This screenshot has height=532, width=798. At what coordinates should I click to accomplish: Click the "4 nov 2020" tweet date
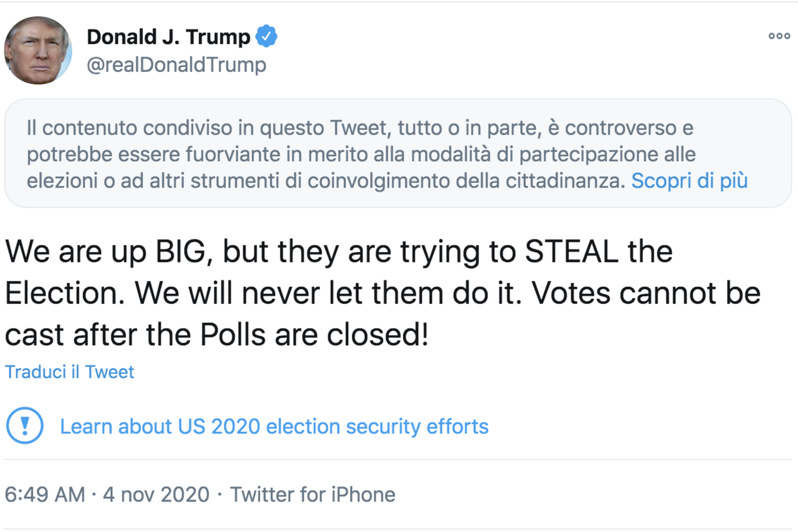[156, 495]
